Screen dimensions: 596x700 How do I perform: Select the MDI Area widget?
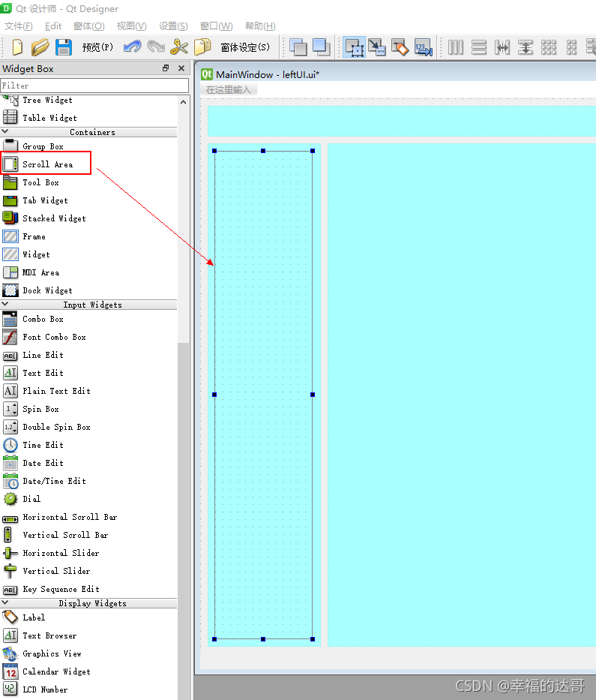(40, 272)
